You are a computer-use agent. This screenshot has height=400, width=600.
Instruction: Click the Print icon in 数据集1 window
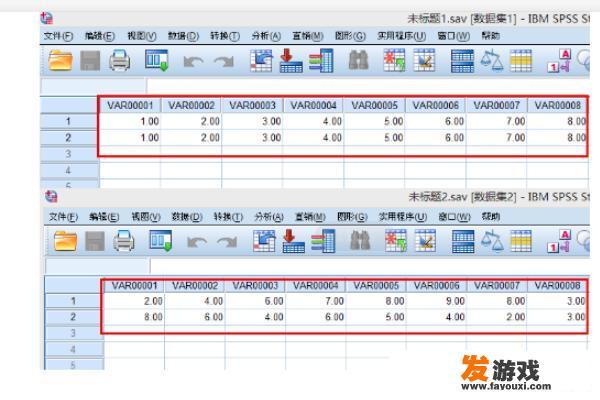119,61
